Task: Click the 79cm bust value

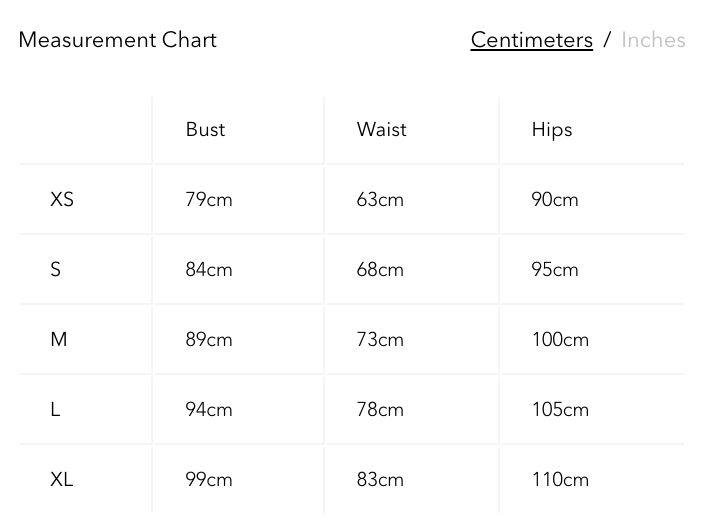Action: [208, 199]
